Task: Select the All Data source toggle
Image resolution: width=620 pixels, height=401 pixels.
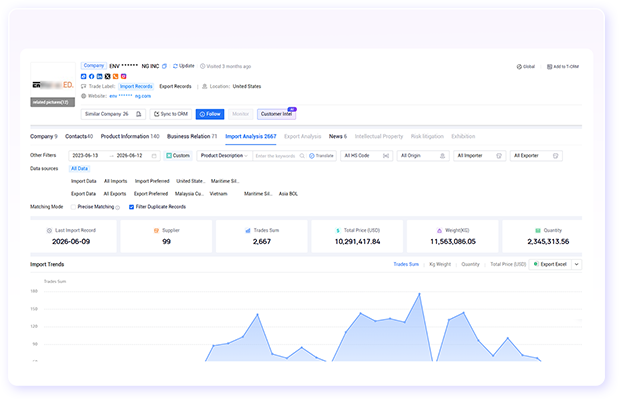Action: coord(79,168)
